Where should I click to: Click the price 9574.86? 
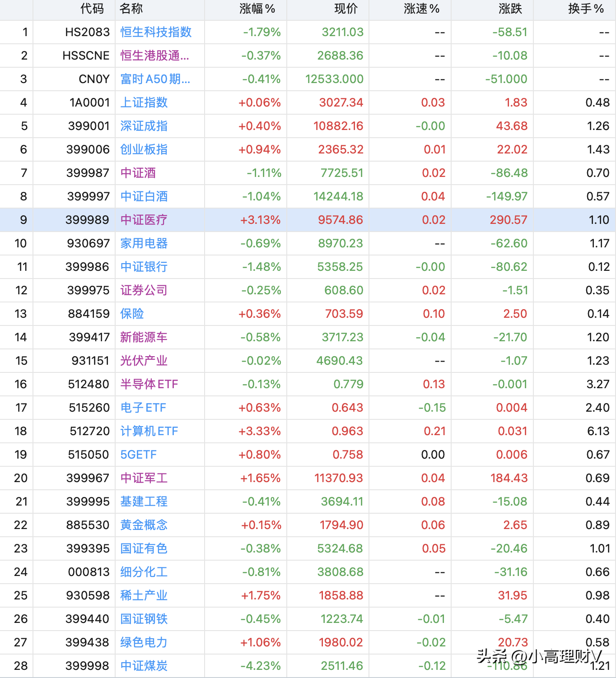(341, 220)
